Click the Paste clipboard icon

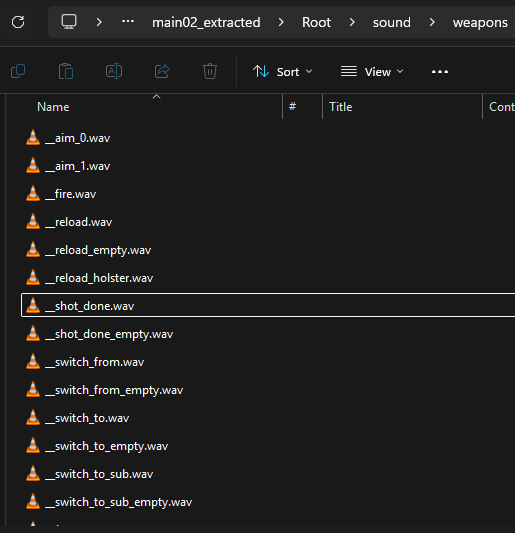(x=66, y=71)
